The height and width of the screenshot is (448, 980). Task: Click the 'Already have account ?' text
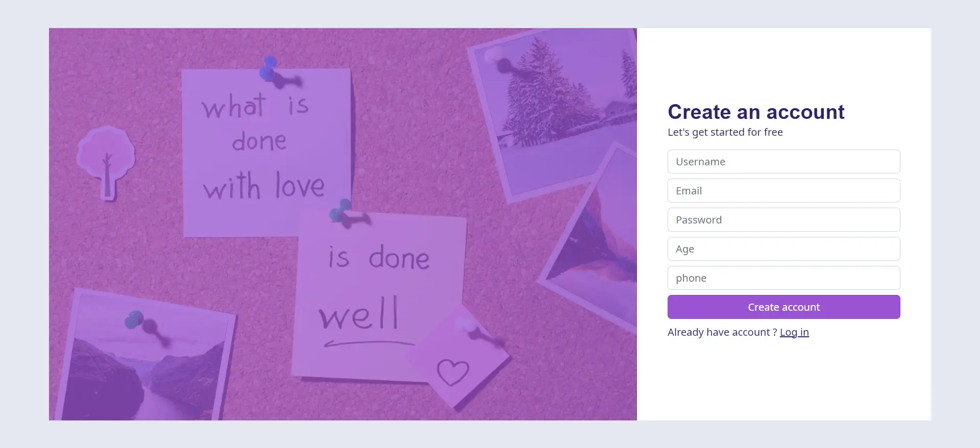[722, 332]
